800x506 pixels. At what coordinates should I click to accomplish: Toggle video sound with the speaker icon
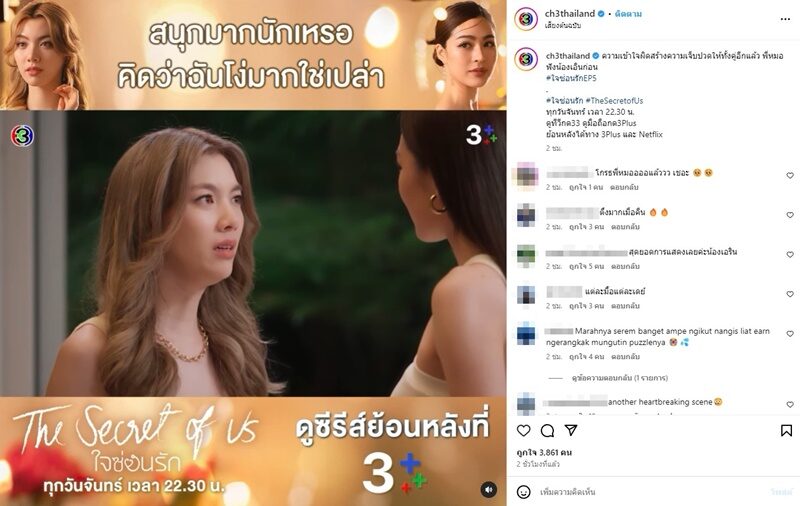pyautogui.click(x=488, y=490)
